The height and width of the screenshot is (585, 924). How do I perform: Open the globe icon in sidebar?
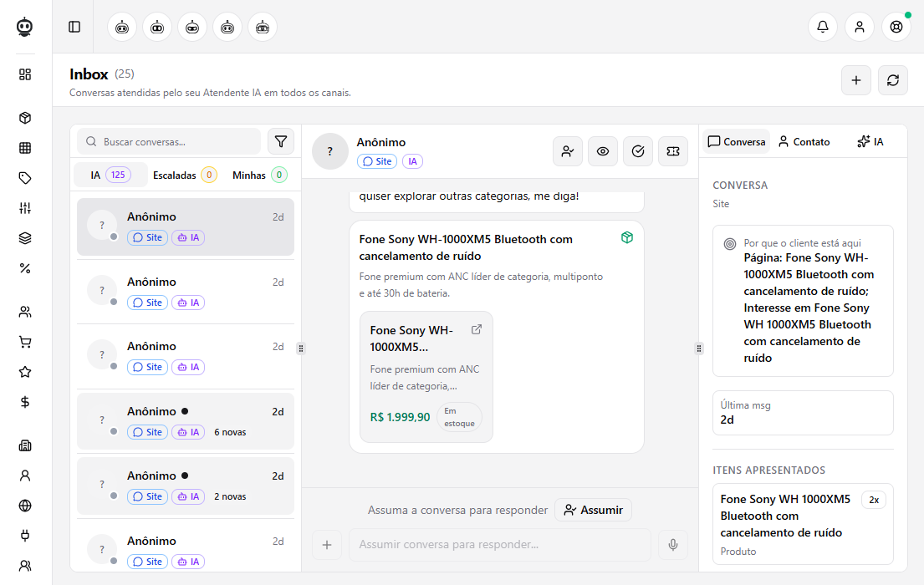(25, 506)
